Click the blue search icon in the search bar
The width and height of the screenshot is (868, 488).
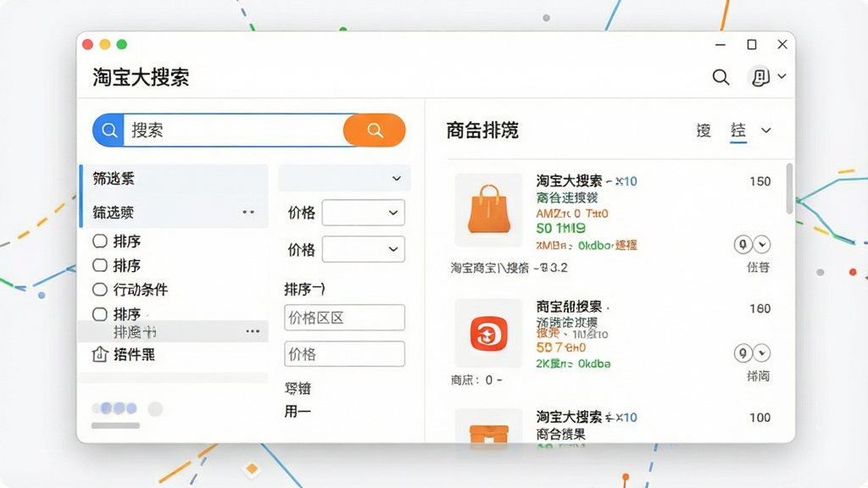(x=109, y=130)
